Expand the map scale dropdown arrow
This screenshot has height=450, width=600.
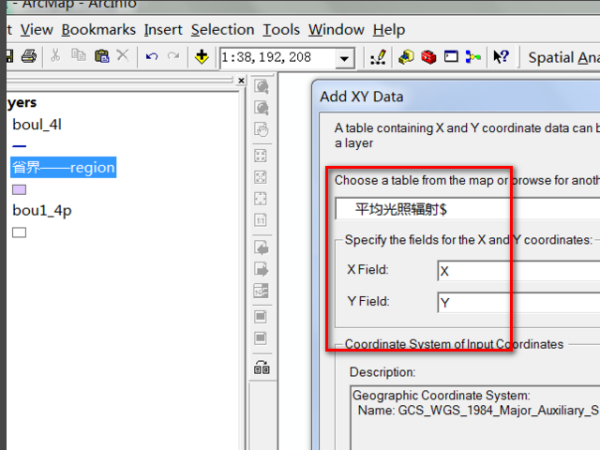tap(345, 59)
